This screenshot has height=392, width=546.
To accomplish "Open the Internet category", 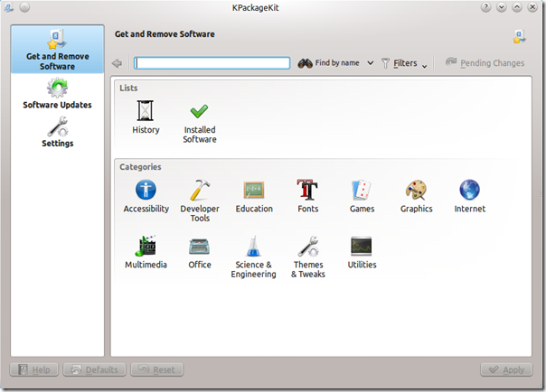I will (469, 192).
